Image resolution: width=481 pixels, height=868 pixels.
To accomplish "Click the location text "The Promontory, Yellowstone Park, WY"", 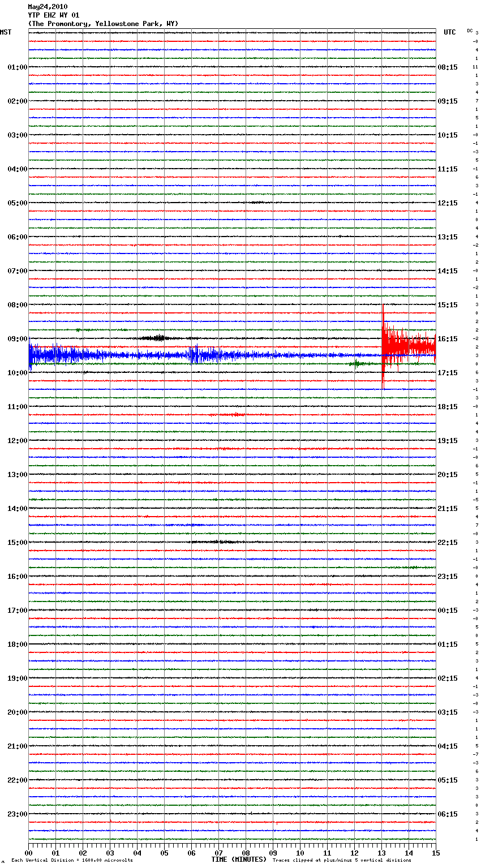I will pos(103,24).
